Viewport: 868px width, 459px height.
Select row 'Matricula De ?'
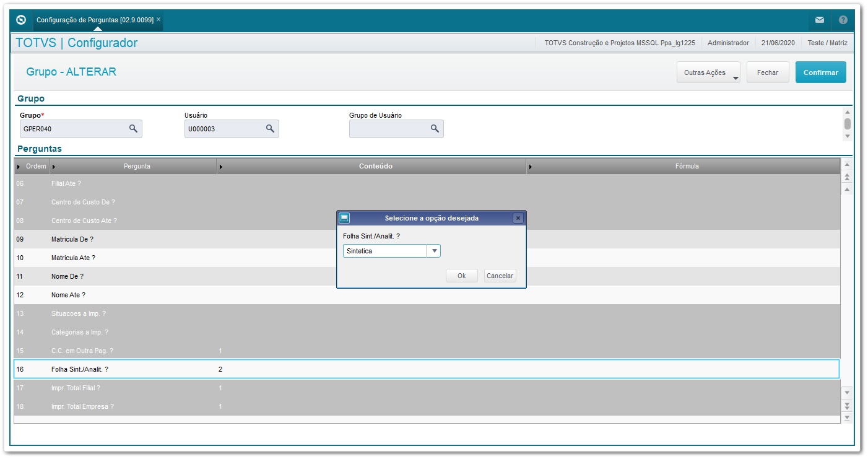pos(427,239)
